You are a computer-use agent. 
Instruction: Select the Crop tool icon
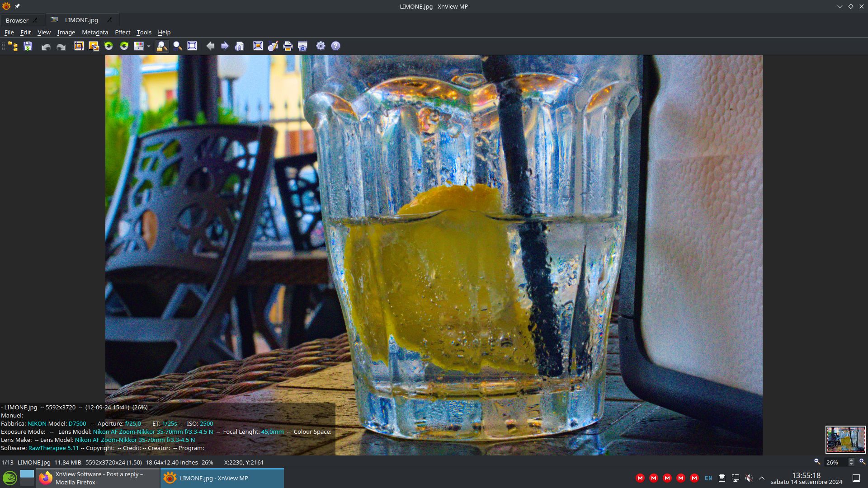pyautogui.click(x=79, y=46)
